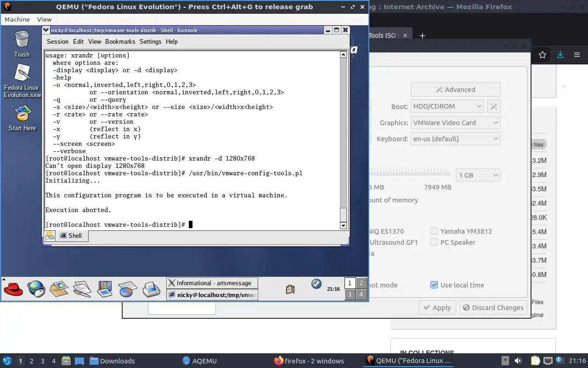Image resolution: width=588 pixels, height=368 pixels.
Task: Enable Yamaha YM3812 sound card checkbox
Action: click(434, 231)
